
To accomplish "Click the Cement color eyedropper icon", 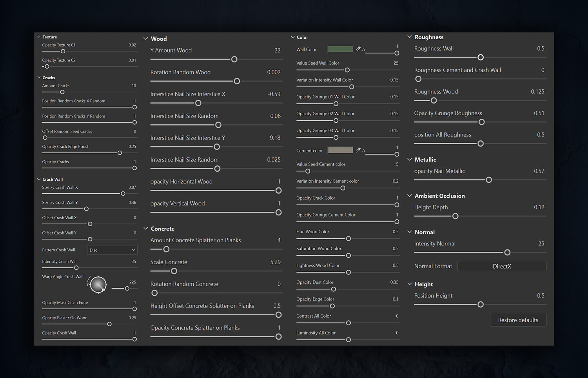I will tap(358, 150).
